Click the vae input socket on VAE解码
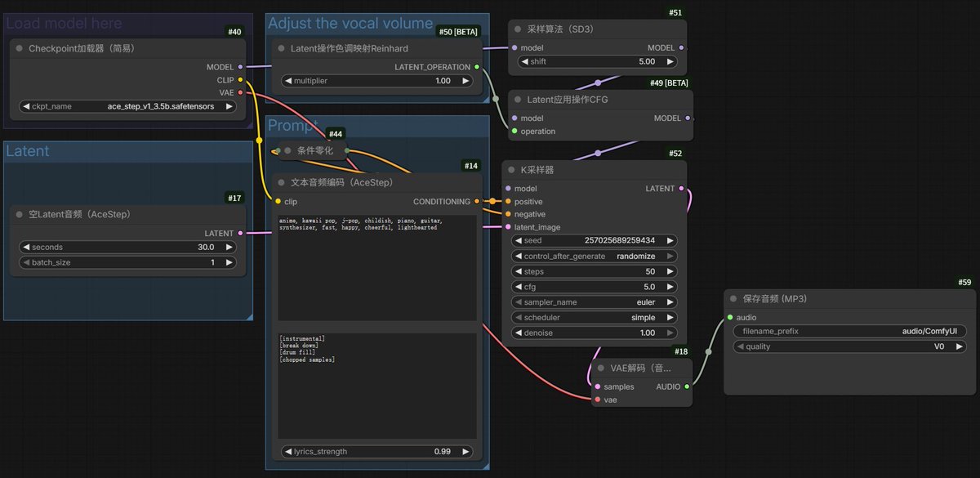This screenshot has height=478, width=980. [598, 400]
